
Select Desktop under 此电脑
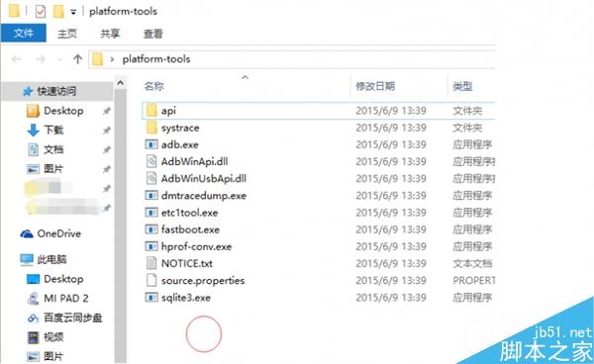(63, 279)
